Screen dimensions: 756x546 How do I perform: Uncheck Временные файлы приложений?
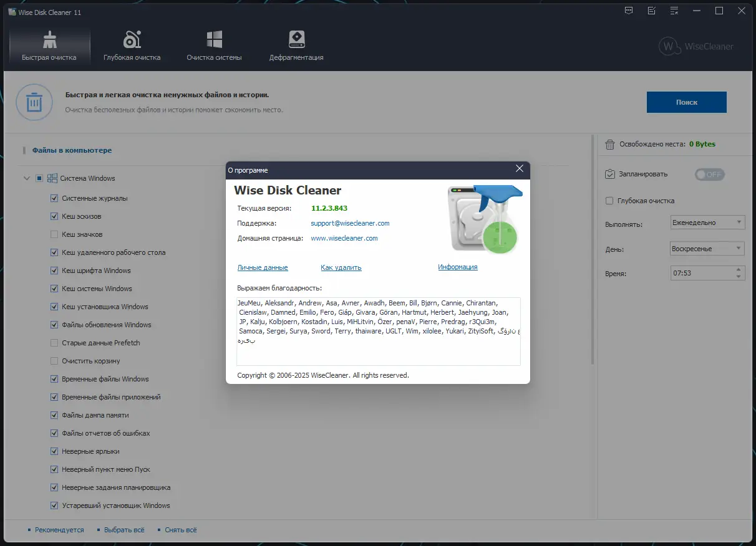point(54,397)
